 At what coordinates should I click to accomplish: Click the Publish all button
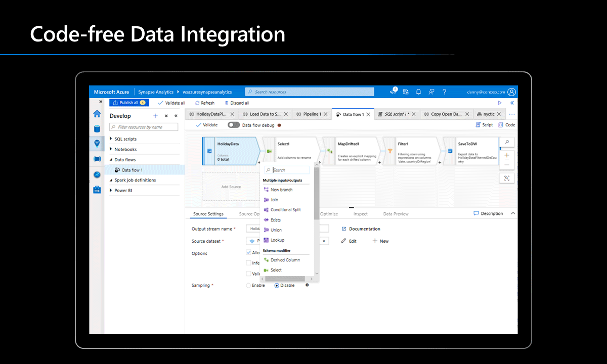(128, 102)
